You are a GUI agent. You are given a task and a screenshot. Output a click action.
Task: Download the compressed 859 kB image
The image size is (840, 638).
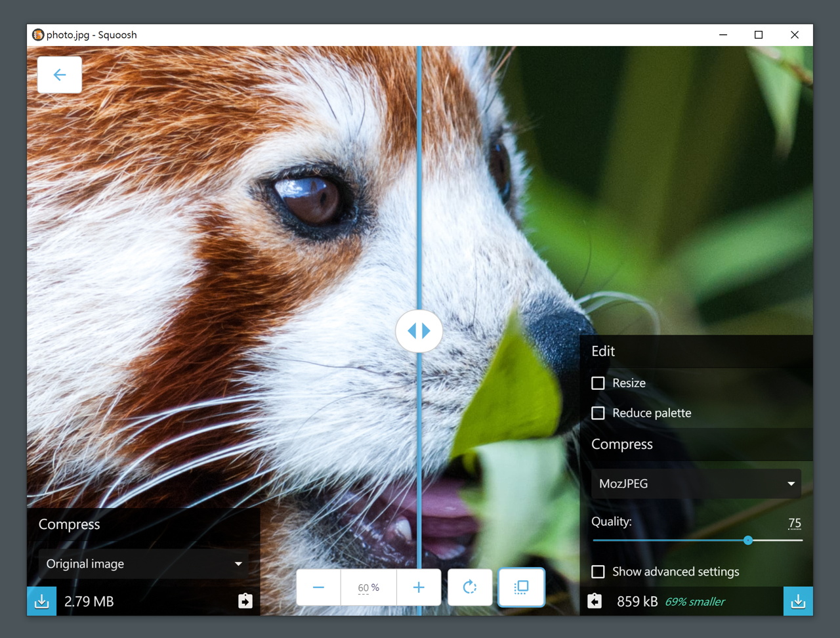point(798,601)
